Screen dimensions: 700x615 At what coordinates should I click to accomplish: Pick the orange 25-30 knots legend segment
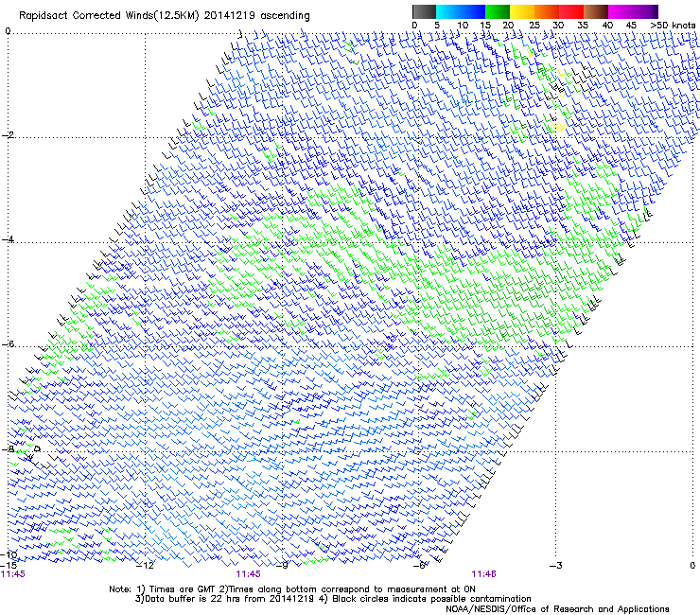tap(547, 11)
